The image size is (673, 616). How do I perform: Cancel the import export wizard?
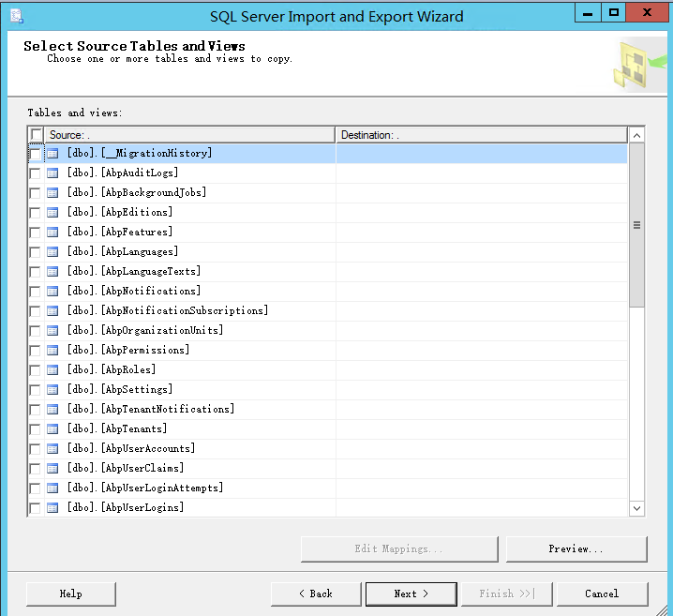602,594
